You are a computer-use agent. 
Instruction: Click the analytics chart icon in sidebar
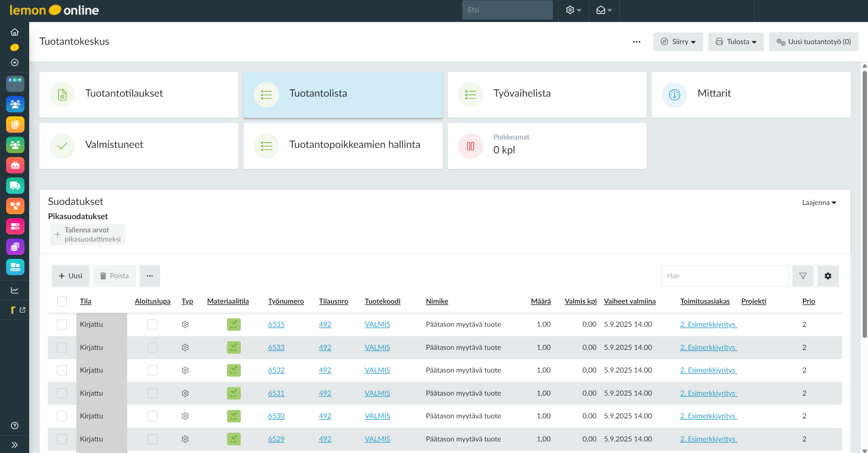15,290
